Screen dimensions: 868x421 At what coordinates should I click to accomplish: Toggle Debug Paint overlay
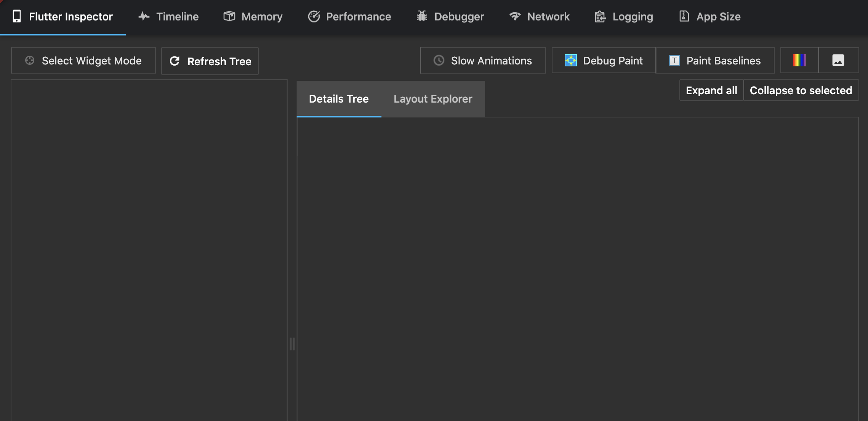[x=603, y=60]
